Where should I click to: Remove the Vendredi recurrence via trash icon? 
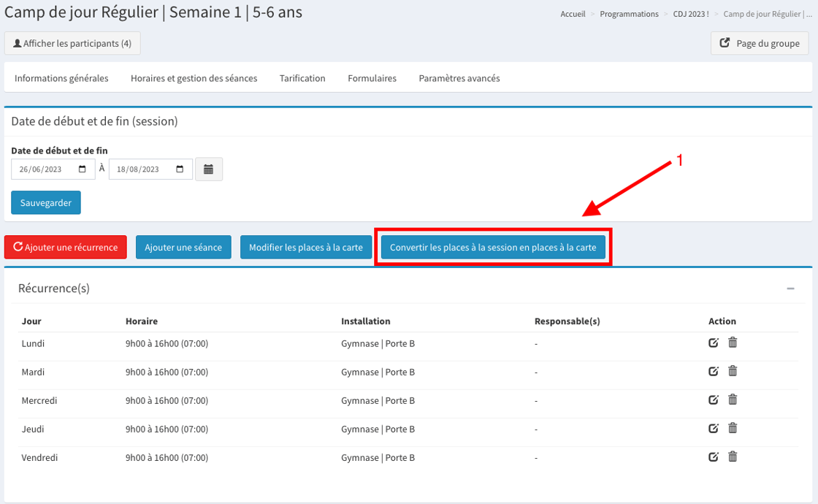(x=733, y=457)
